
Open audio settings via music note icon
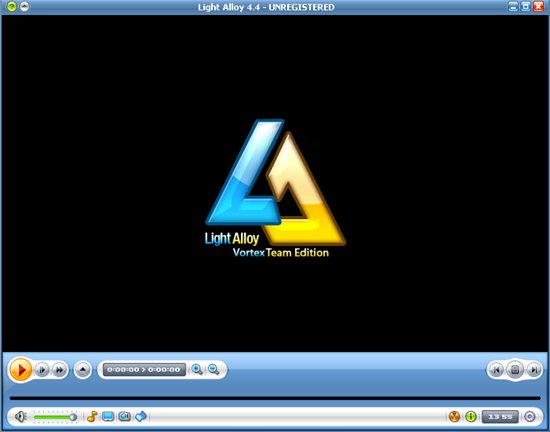pyautogui.click(x=92, y=417)
